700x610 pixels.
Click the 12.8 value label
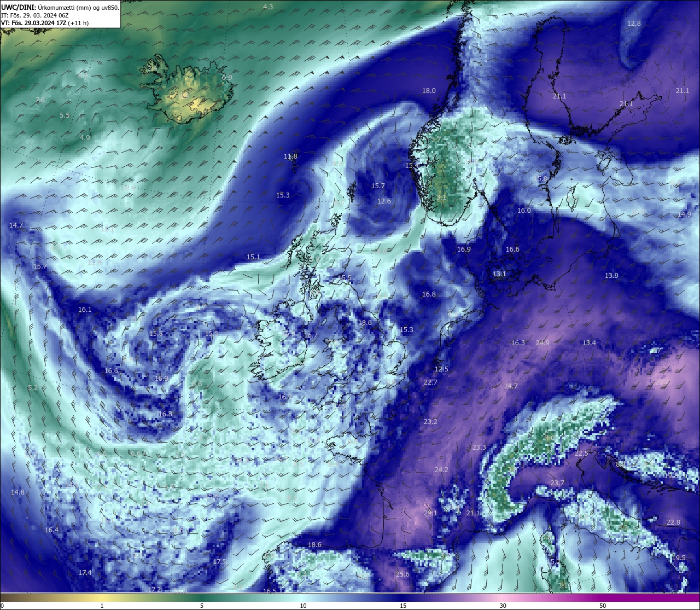tap(634, 24)
